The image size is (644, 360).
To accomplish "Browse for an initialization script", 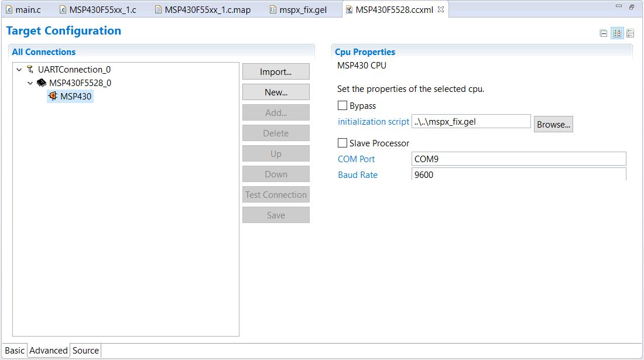I will (x=553, y=124).
